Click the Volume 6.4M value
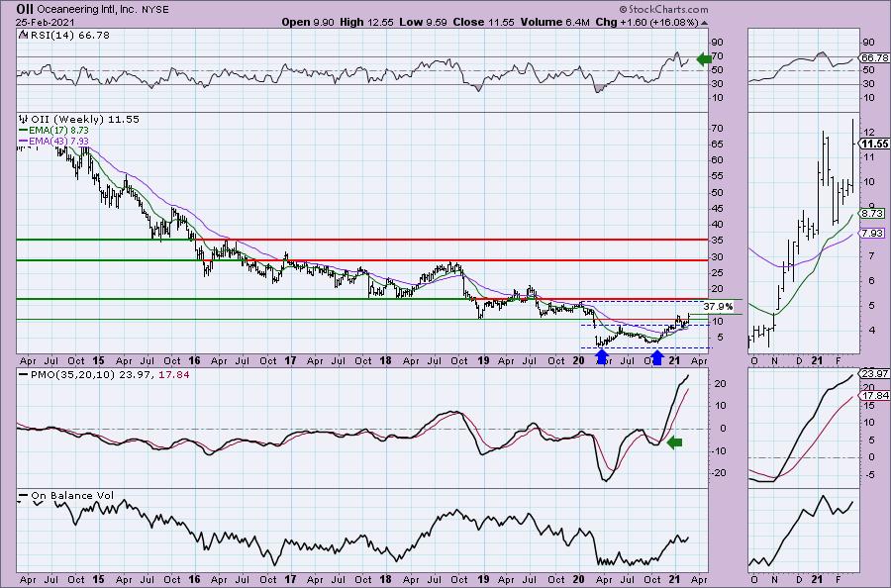The height and width of the screenshot is (588, 891). pyautogui.click(x=555, y=22)
